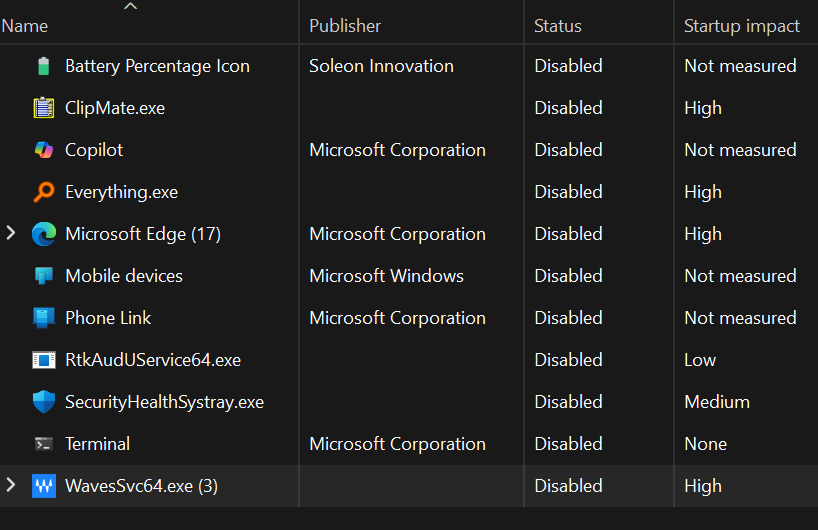Click Copilot's Microsoft Corporation publisher cell
Image resolution: width=818 pixels, height=530 pixels.
tap(397, 150)
